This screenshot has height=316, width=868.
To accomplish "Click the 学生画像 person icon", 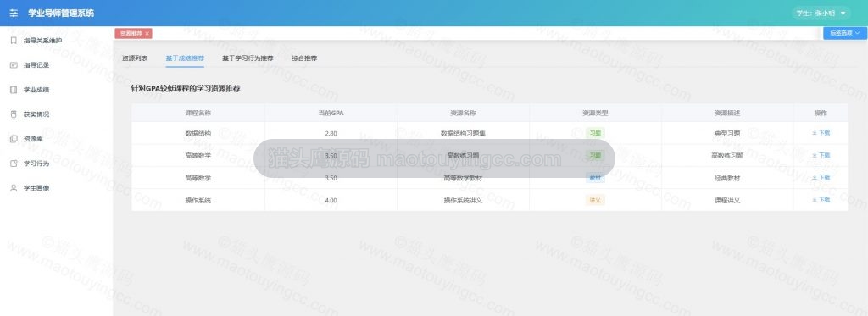I will (14, 188).
